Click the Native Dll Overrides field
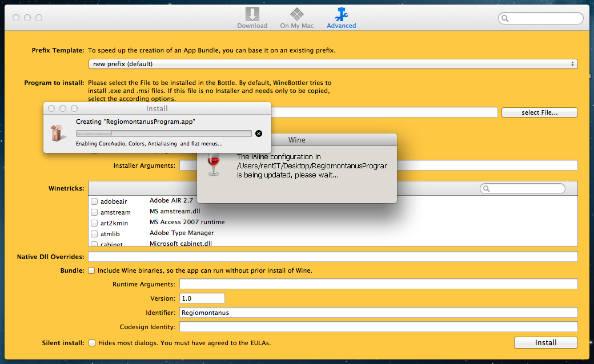594x364 pixels. (x=333, y=257)
